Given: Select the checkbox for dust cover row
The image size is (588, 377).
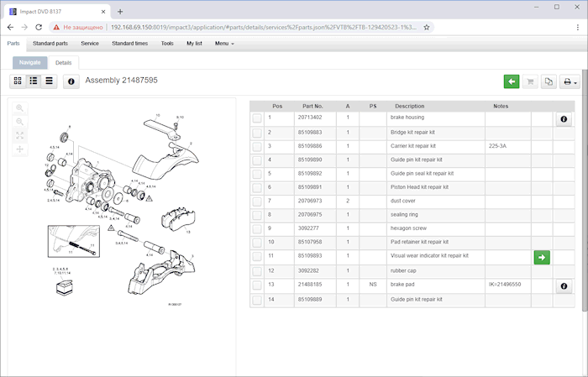Looking at the screenshot, I should click(257, 201).
